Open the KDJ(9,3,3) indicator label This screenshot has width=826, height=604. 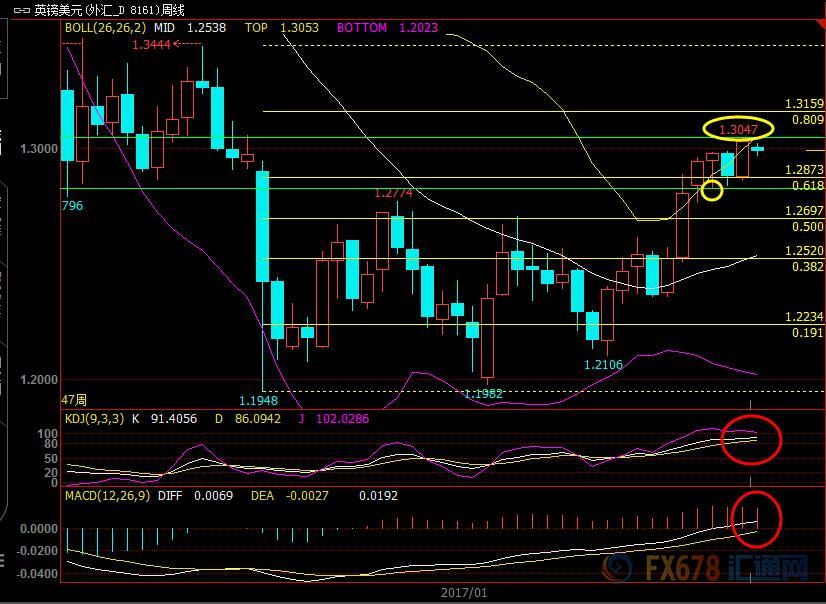pos(95,419)
